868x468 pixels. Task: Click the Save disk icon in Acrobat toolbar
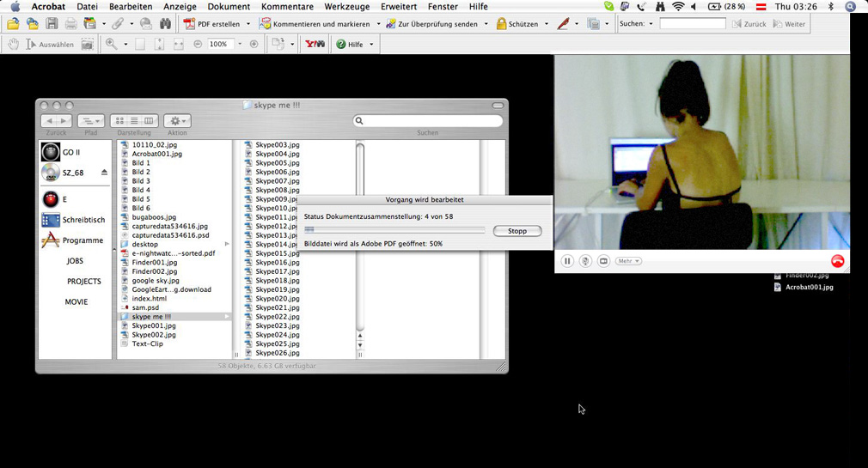point(52,24)
